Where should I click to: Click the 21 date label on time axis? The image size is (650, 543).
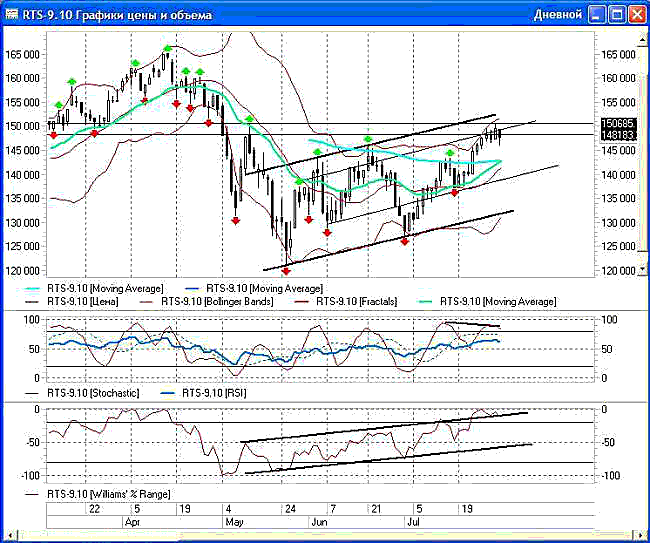[376, 509]
